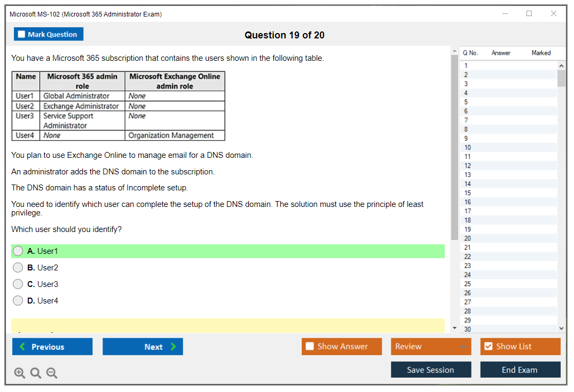Go to the Next question
Viewport: 574px width, 392px height.
click(143, 347)
